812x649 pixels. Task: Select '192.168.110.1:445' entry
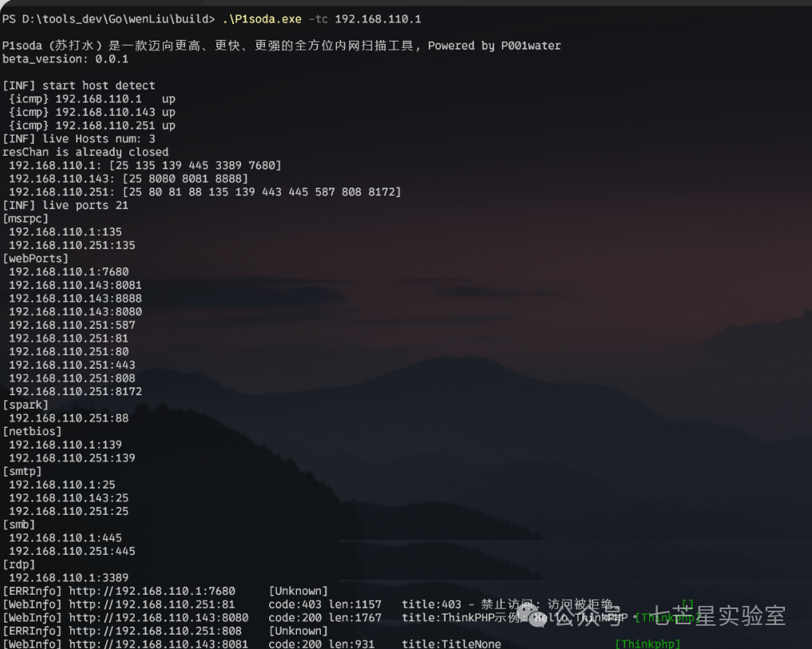65,537
